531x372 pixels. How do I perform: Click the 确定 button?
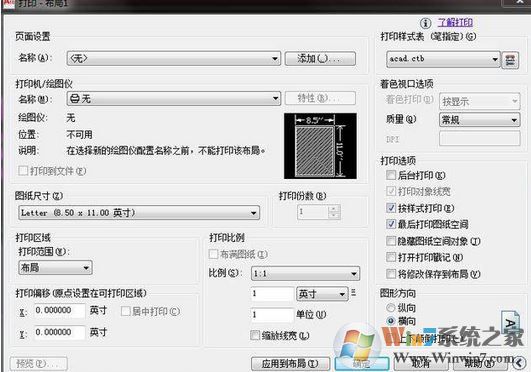point(361,364)
